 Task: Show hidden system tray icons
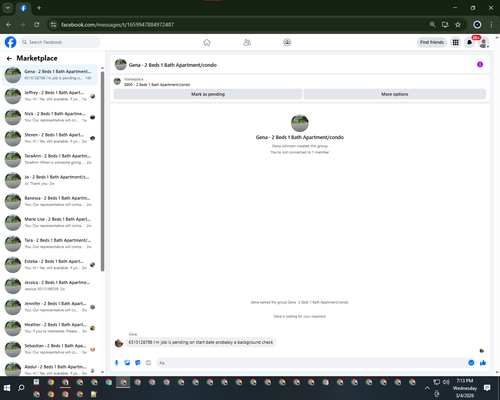point(427,388)
